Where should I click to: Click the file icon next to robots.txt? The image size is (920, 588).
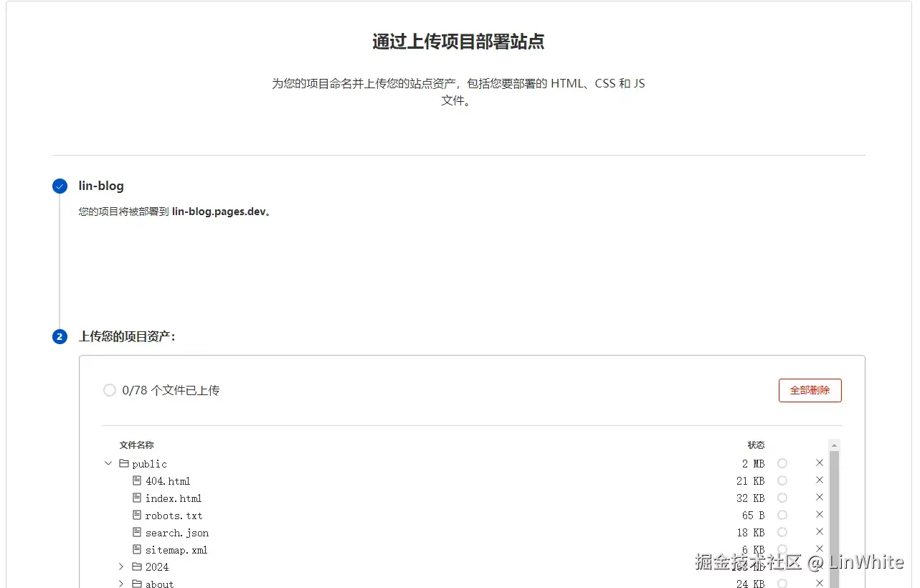click(x=136, y=515)
